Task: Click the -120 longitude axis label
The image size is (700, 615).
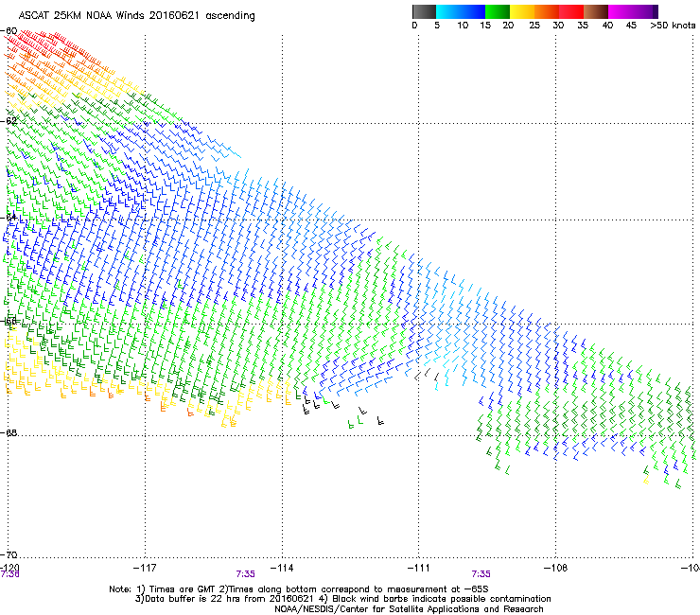Action: [9, 568]
